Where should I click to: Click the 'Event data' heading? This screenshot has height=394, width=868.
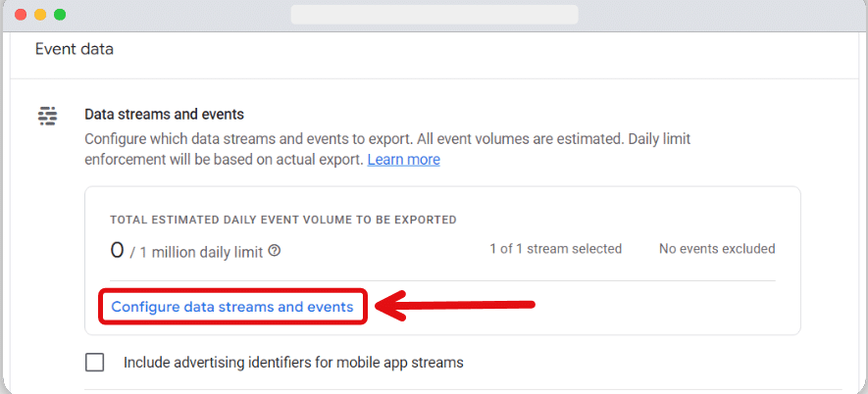[x=75, y=49]
